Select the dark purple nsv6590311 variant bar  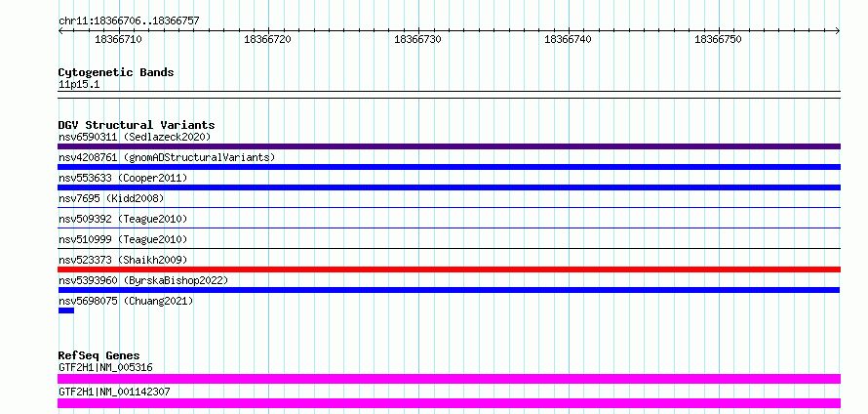[x=449, y=146]
